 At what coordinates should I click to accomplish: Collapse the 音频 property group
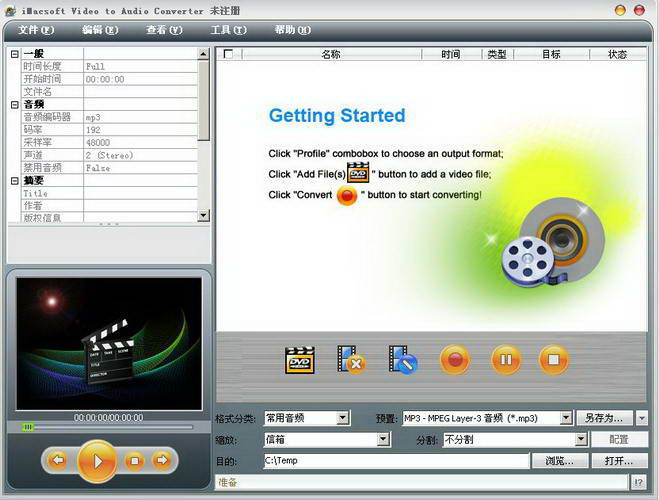pyautogui.click(x=15, y=105)
